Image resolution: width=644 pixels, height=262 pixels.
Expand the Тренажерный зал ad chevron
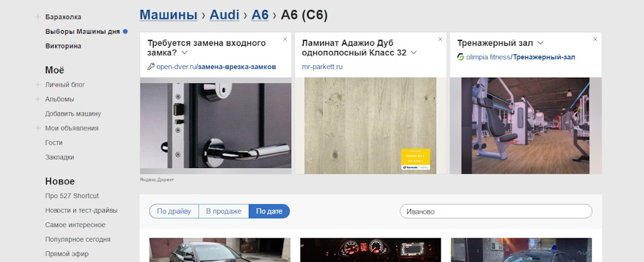click(541, 43)
